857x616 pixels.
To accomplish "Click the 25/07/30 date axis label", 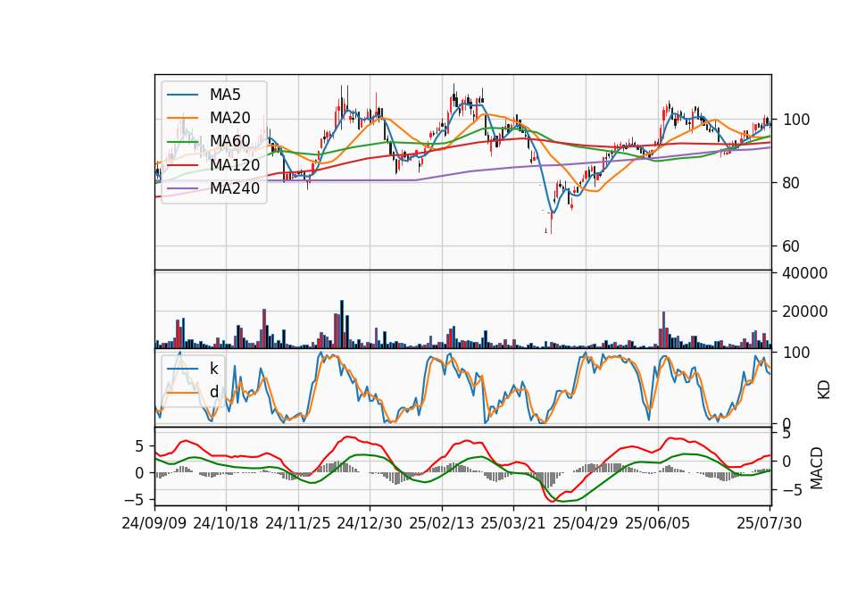I will (770, 523).
